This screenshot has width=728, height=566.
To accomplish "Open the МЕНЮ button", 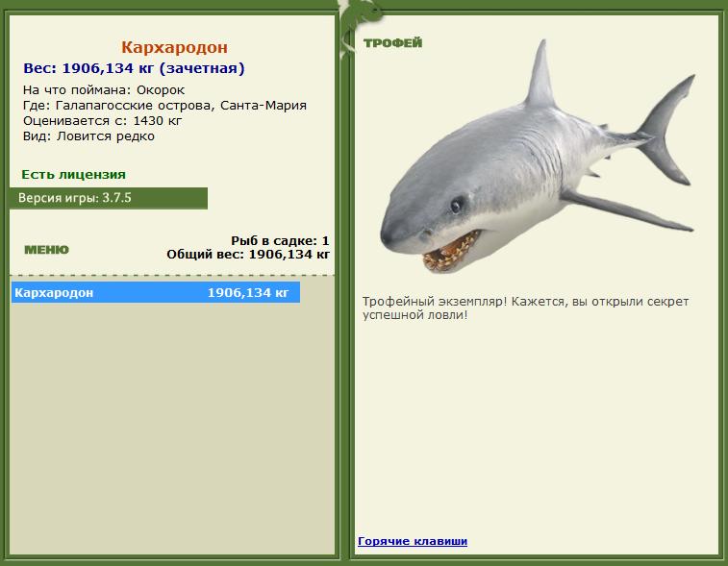I will (46, 250).
